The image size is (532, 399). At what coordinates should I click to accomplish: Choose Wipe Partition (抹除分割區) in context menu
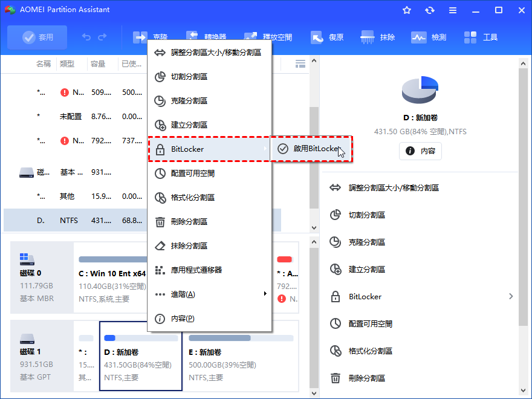[x=209, y=246]
